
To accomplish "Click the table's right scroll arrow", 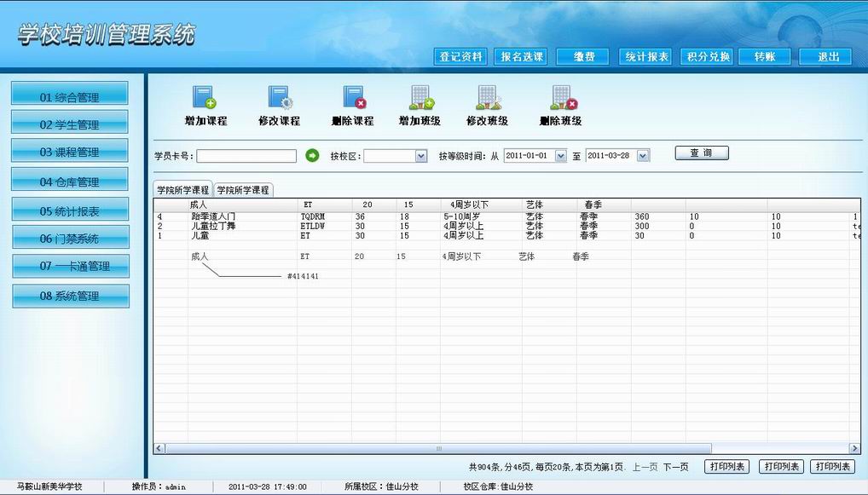I will pyautogui.click(x=854, y=448).
